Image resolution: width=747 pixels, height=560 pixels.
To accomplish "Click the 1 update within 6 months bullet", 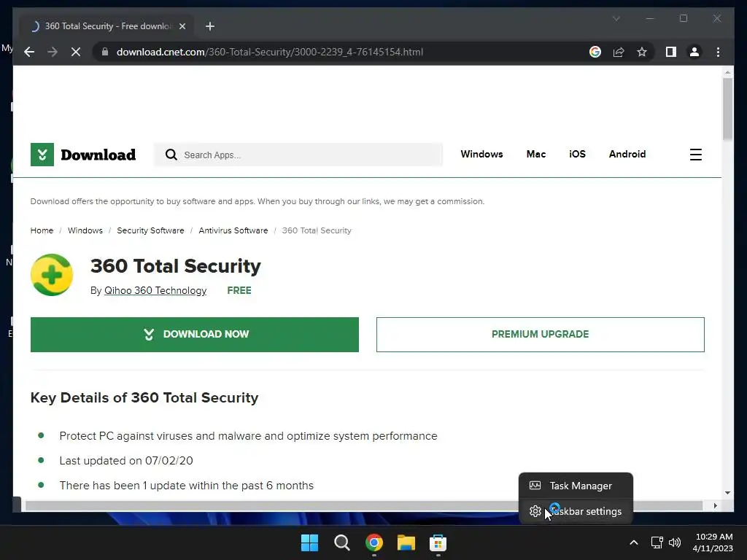I will 186,485.
